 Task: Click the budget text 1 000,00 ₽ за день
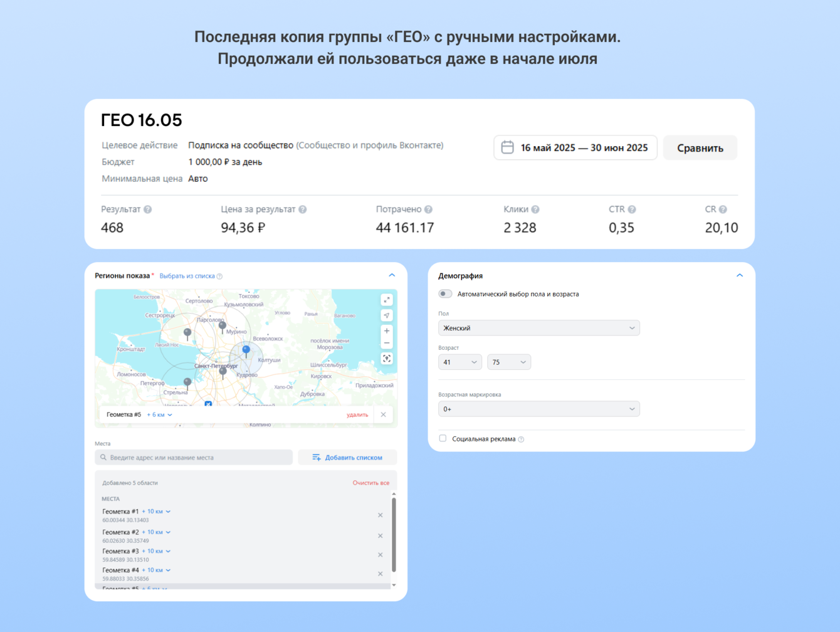coord(225,162)
